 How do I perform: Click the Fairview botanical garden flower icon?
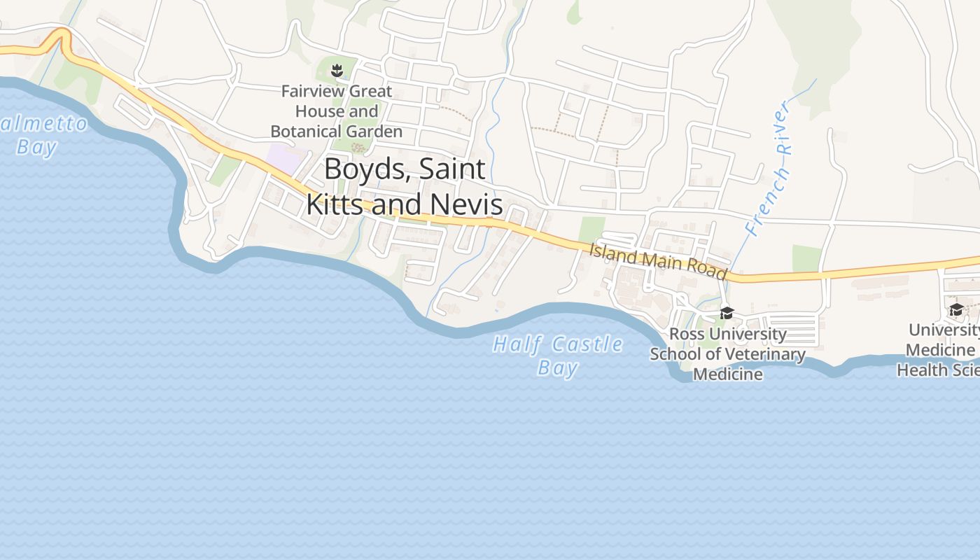pyautogui.click(x=337, y=69)
